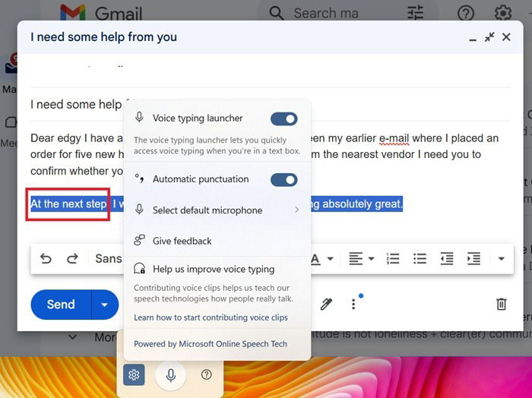The width and height of the screenshot is (532, 398).
Task: Open Learn how to start contributing voice clips
Action: (211, 317)
